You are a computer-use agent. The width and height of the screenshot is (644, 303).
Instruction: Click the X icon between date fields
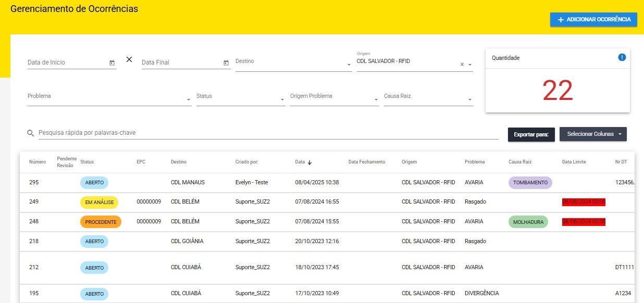(129, 59)
